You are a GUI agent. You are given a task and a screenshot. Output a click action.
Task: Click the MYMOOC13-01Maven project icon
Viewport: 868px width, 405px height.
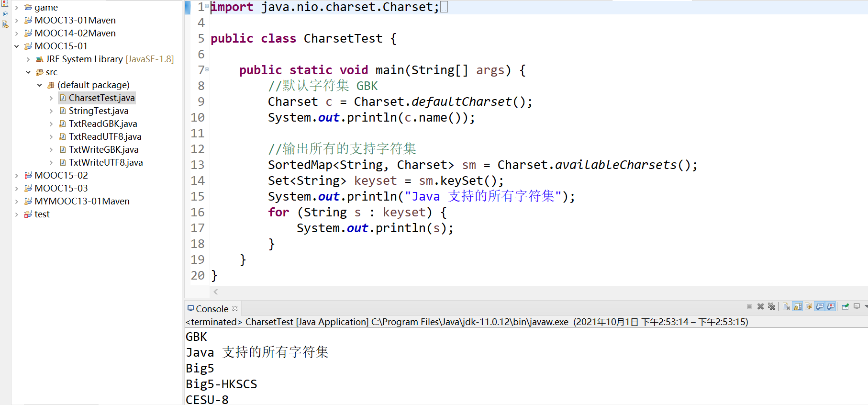tap(28, 202)
